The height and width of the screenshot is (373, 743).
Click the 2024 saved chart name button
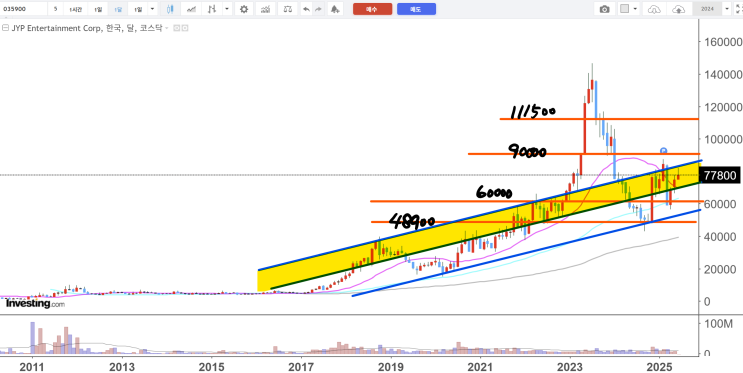click(x=707, y=9)
